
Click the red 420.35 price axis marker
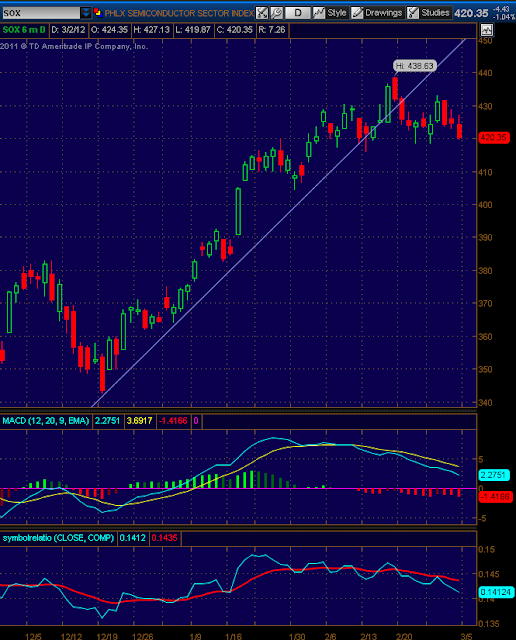(494, 138)
